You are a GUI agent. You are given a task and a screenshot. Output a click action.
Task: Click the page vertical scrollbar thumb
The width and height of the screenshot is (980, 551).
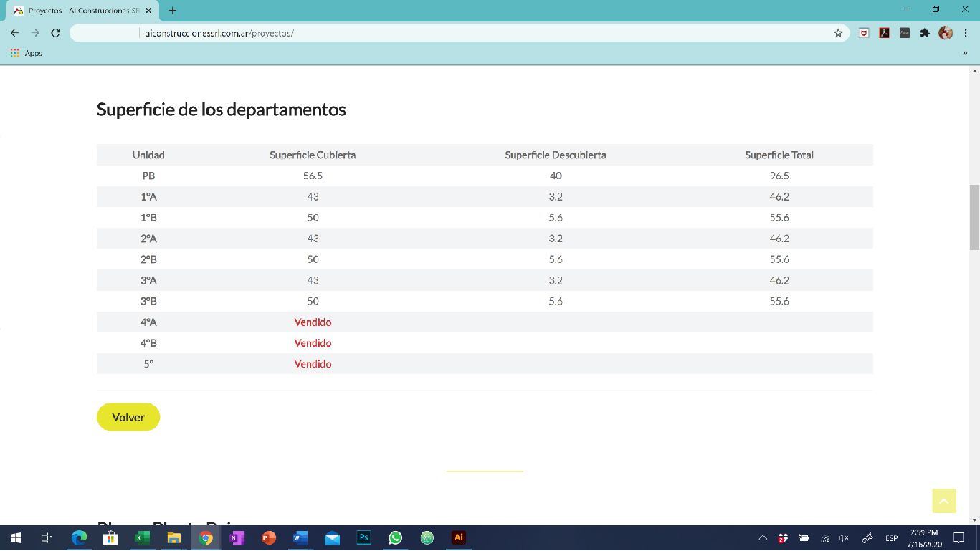click(x=974, y=217)
